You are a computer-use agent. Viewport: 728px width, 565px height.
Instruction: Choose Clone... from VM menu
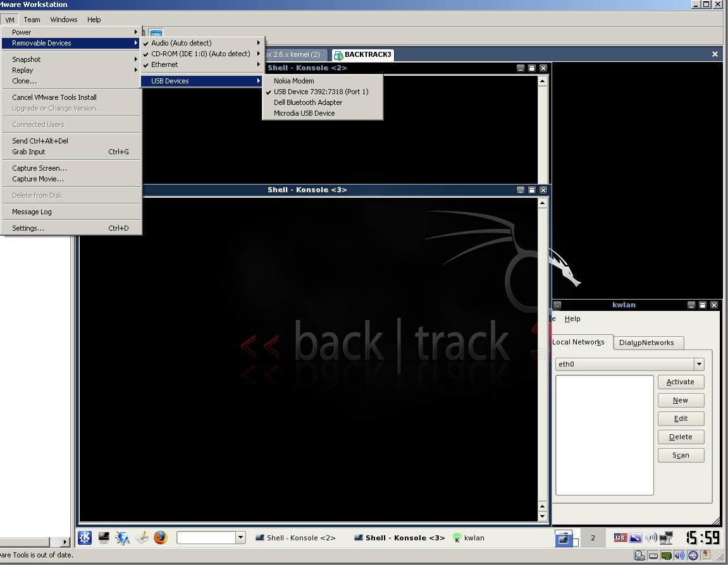point(71,81)
